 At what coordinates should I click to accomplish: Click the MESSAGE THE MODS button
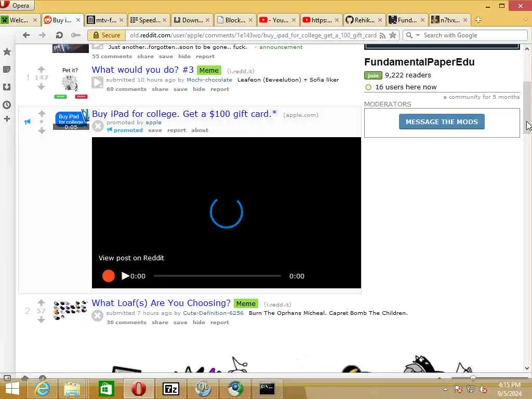pyautogui.click(x=442, y=122)
